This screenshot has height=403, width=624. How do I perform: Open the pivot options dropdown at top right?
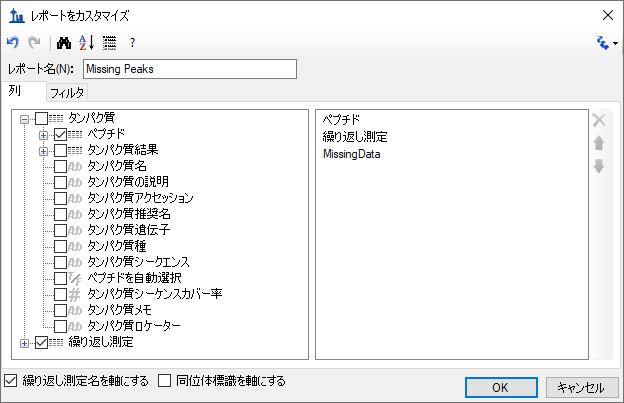pyautogui.click(x=607, y=43)
